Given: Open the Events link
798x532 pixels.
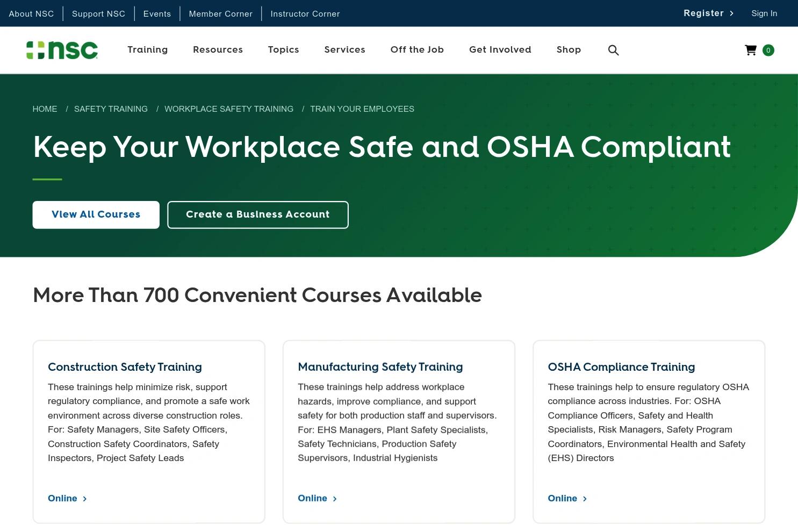Looking at the screenshot, I should [157, 13].
